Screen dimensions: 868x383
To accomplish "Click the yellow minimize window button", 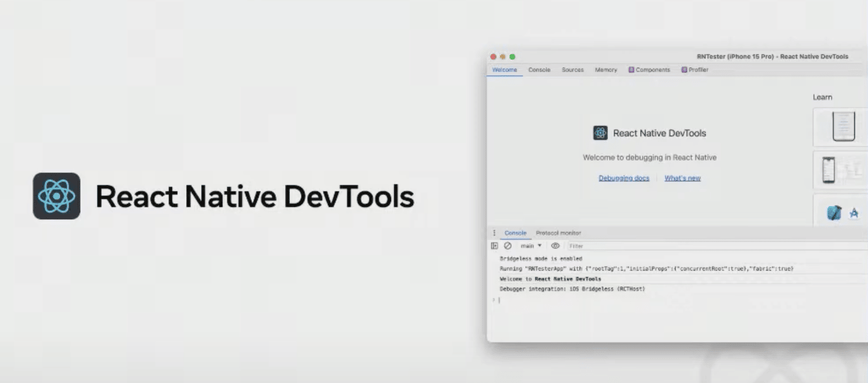I will 503,57.
